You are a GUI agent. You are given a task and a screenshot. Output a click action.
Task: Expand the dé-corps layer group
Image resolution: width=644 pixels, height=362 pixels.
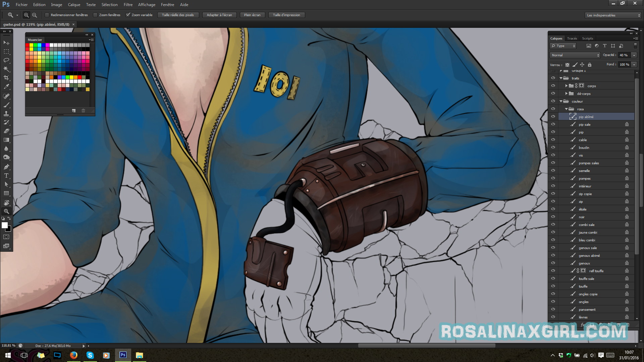coord(566,94)
